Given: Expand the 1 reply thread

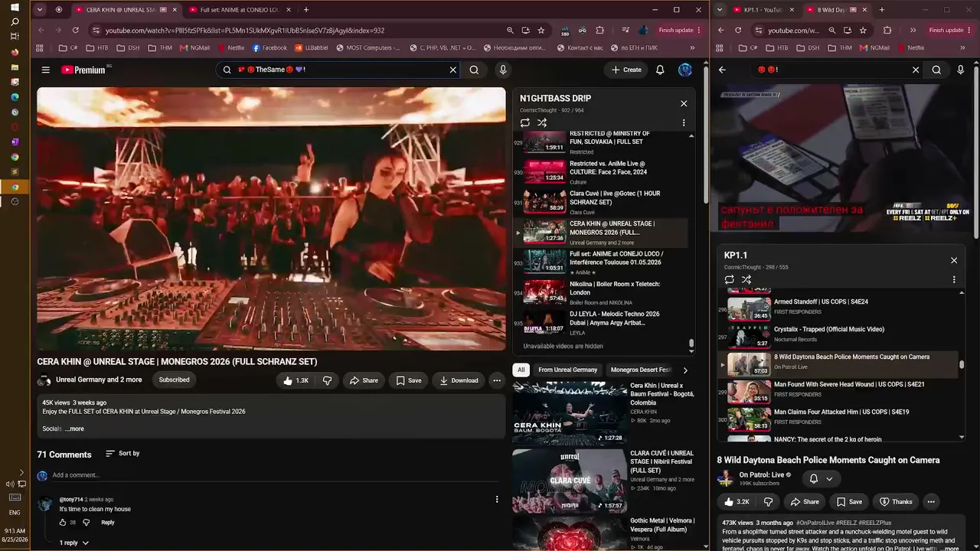Looking at the screenshot, I should 74,543.
